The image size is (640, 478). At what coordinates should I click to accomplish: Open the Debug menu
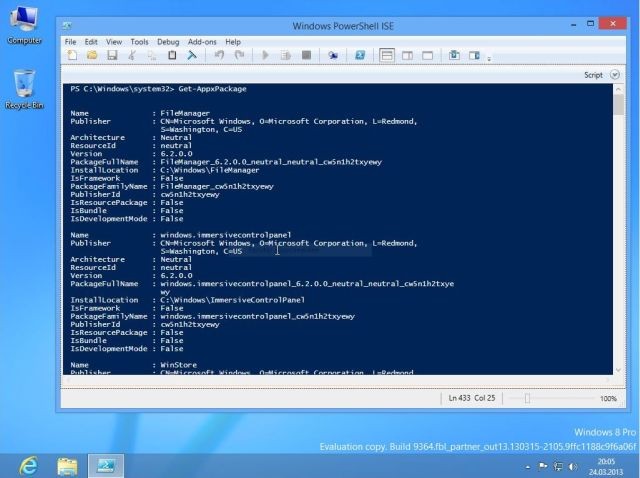(168, 42)
